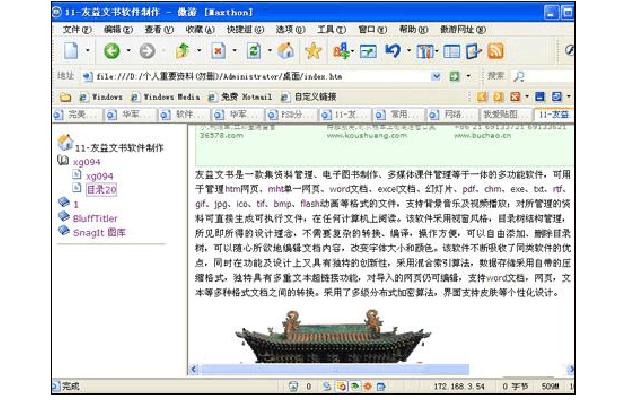The image size is (626, 400).
Task: Click the page edit toolbar icon
Action: tap(473, 51)
